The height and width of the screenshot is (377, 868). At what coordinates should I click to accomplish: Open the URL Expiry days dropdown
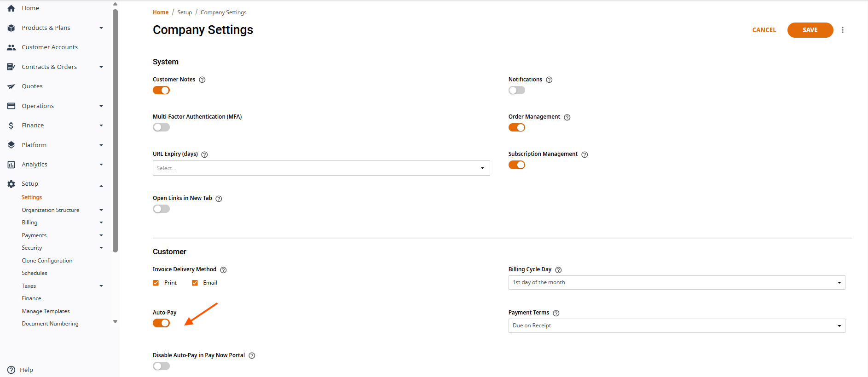[321, 168]
